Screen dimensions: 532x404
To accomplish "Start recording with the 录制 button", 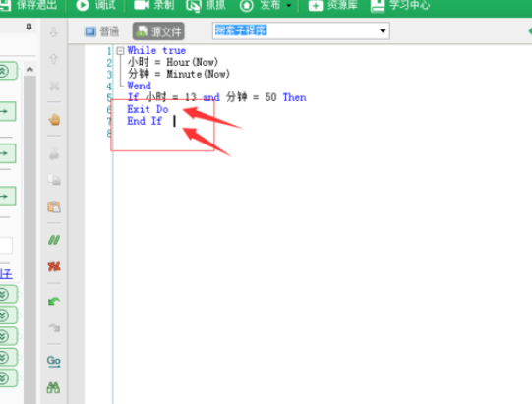I will (x=154, y=5).
